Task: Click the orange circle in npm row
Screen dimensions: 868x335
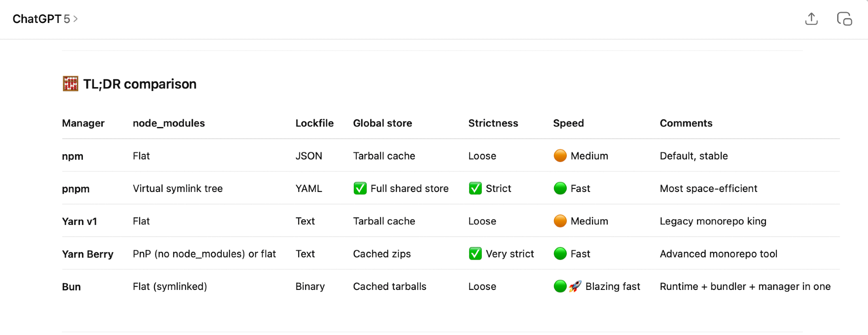Action: pos(560,156)
